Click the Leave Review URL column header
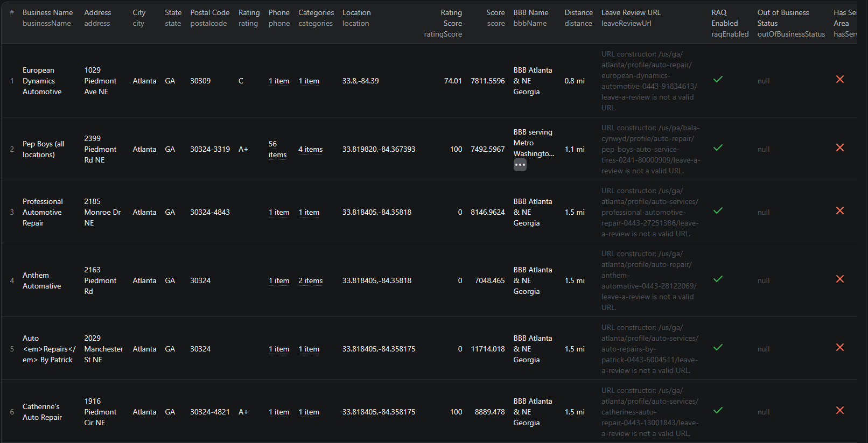Screen dimensions: 868x443 tap(631, 12)
